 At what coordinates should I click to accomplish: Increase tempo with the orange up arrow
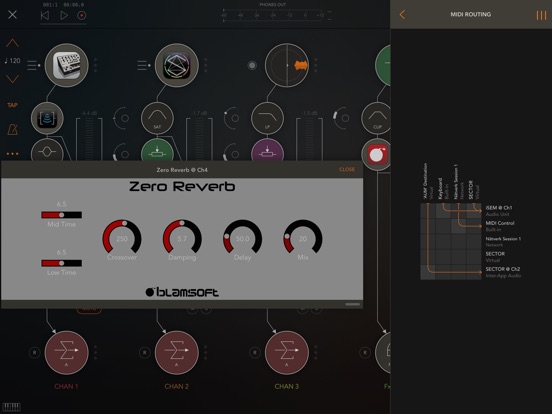[12, 43]
